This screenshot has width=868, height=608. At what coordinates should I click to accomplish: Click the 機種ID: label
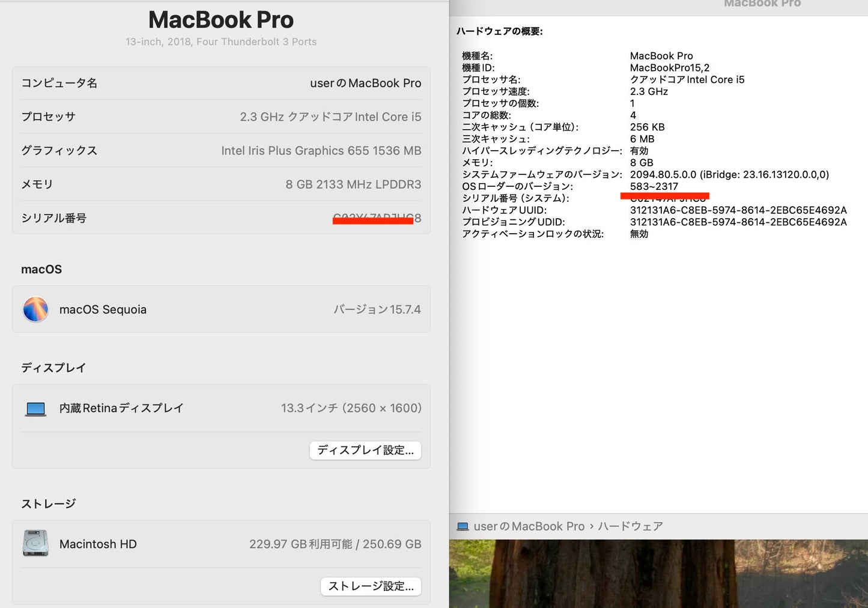pos(478,68)
